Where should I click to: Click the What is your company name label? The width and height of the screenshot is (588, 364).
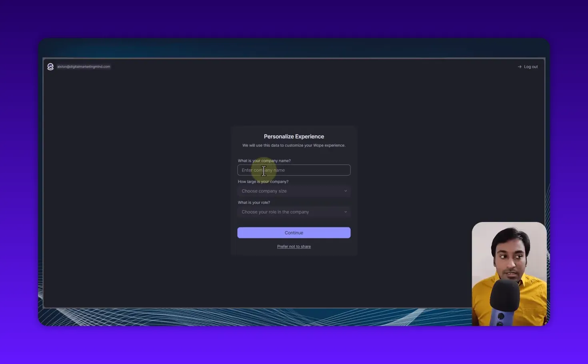[264, 160]
